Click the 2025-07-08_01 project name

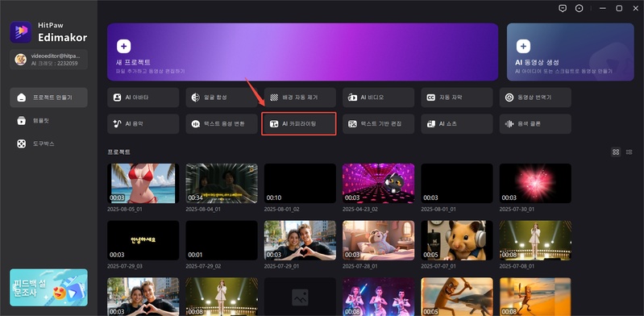[518, 266]
